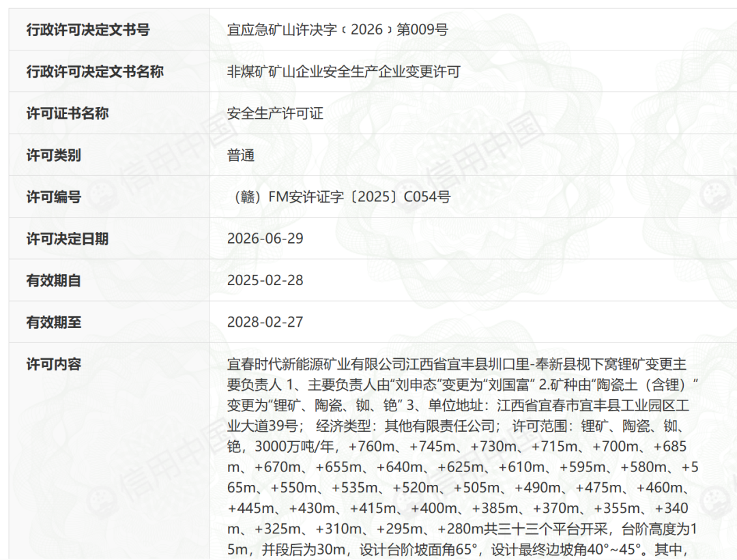Click the line containing 3000万吨/年
Screen dimensions: 737x560
[x=457, y=446]
